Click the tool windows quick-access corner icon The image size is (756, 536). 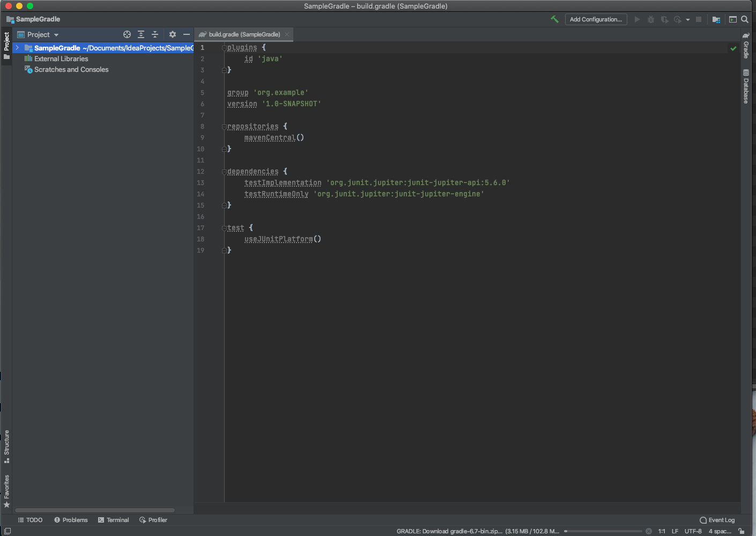point(7,531)
